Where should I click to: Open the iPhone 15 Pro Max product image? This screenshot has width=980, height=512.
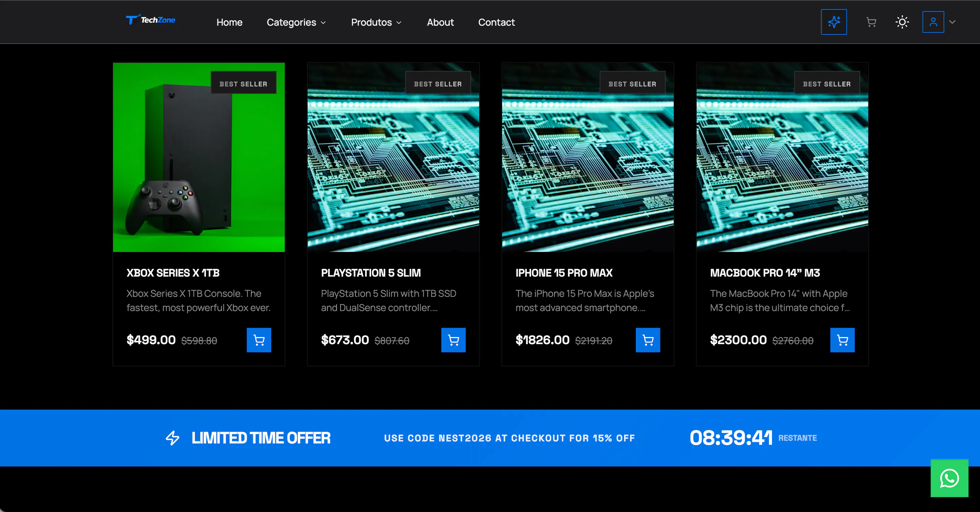point(588,157)
